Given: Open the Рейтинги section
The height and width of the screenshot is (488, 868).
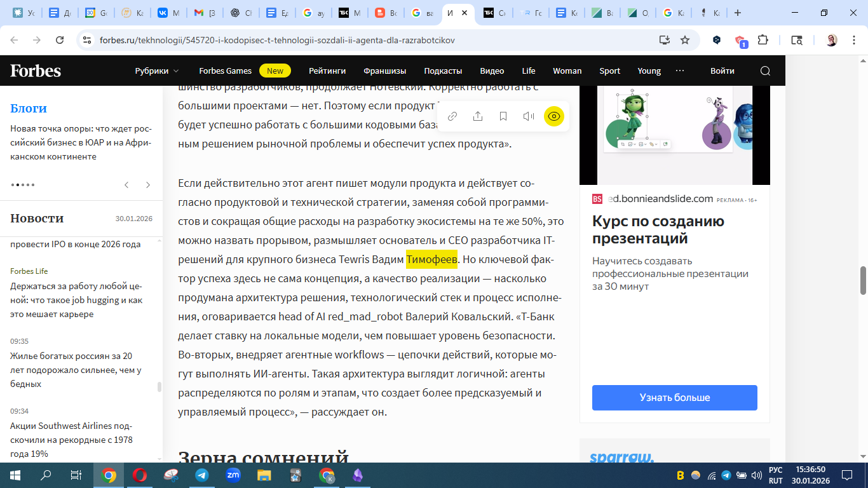Looking at the screenshot, I should click(x=327, y=71).
